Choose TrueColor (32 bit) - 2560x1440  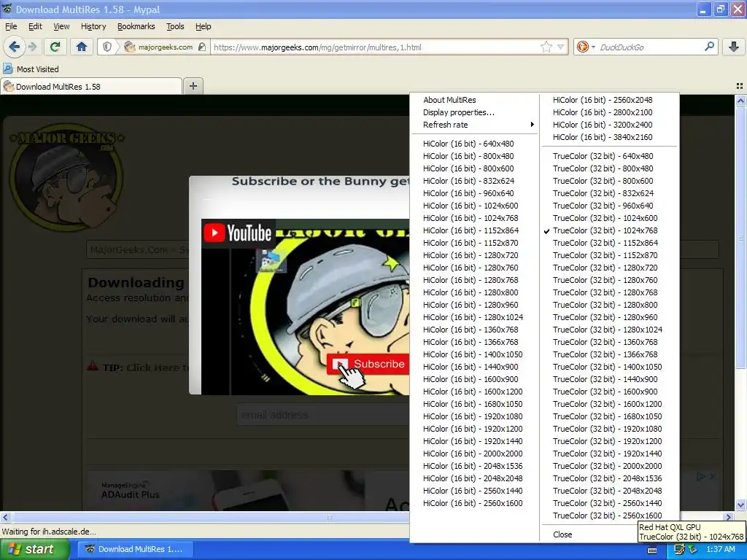click(x=609, y=503)
